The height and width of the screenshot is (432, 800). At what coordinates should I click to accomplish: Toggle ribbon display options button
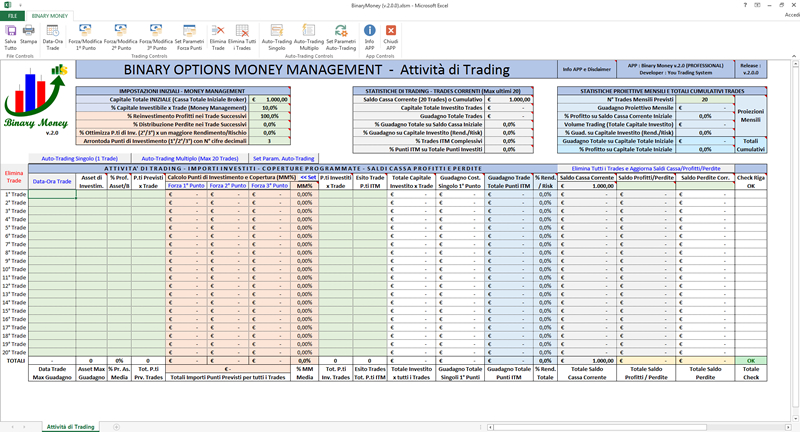[x=757, y=5]
